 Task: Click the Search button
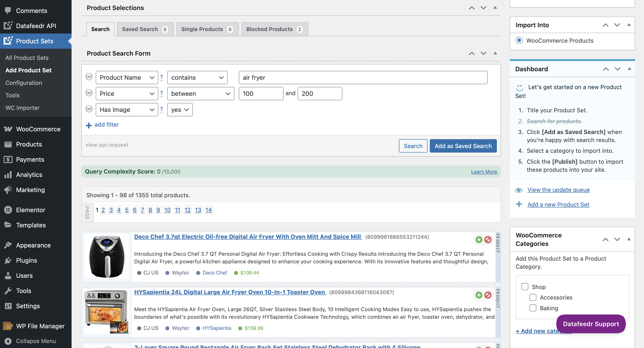pyautogui.click(x=413, y=146)
